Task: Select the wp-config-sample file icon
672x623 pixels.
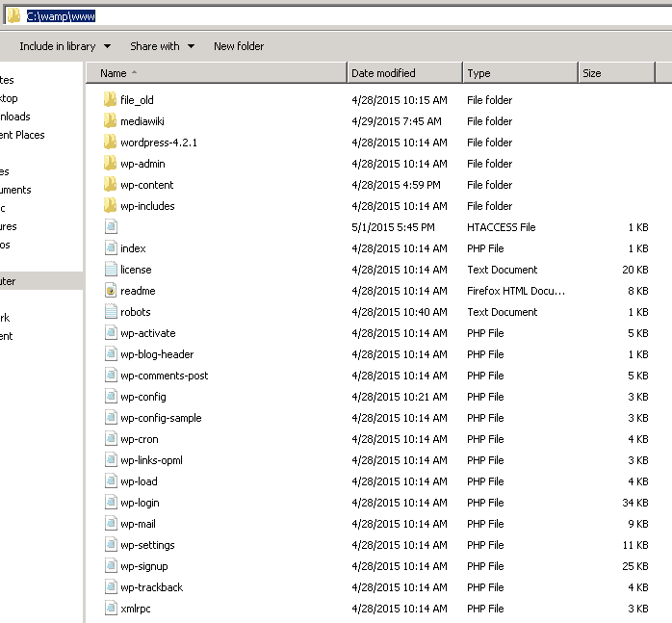Action: point(111,417)
